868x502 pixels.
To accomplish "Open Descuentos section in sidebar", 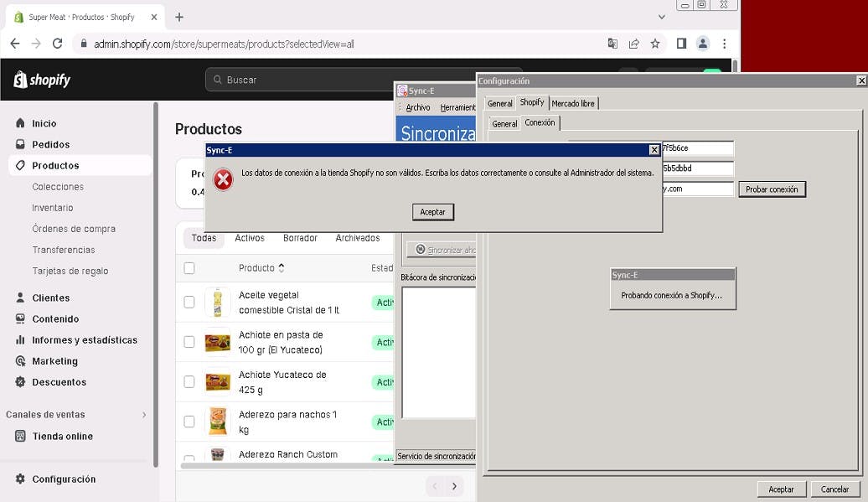I will click(x=59, y=382).
